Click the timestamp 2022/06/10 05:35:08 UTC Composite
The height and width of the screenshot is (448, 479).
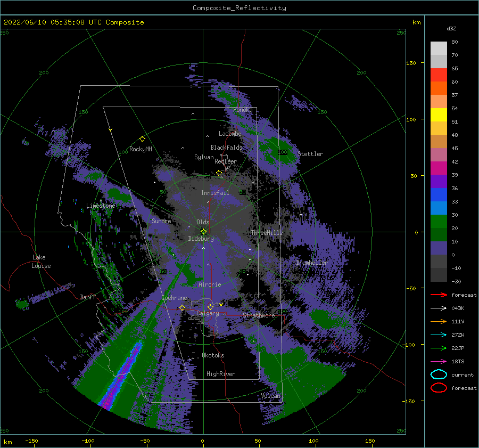tap(73, 22)
